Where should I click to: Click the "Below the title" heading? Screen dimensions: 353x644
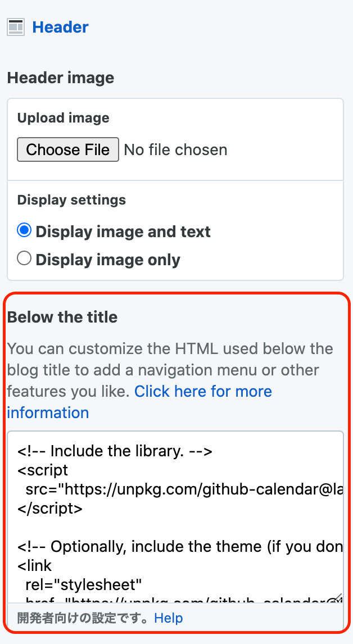coord(62,317)
